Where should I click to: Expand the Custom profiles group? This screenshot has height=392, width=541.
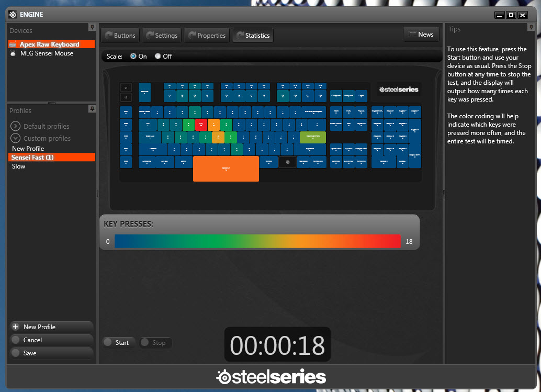click(x=15, y=138)
